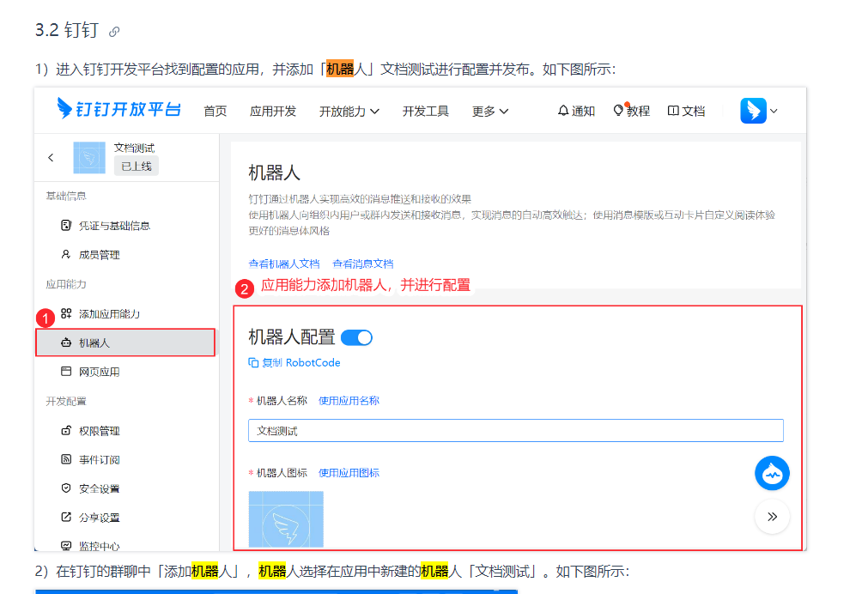Open 监控中心 in the sidebar

tap(99, 546)
